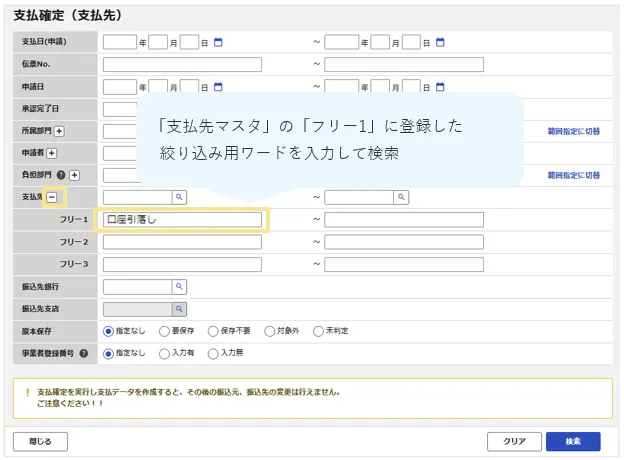Select 未判定 radio for 原本保存

(x=318, y=331)
